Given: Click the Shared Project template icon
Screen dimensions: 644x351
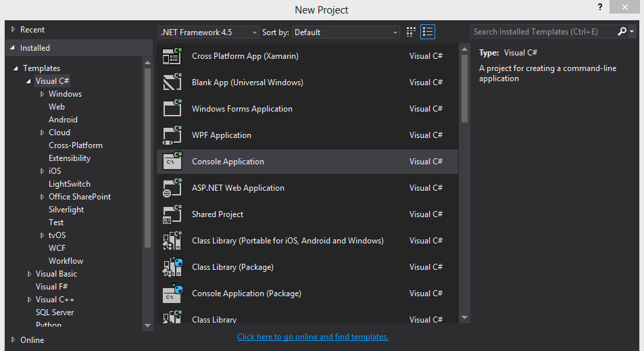Looking at the screenshot, I should (172, 214).
